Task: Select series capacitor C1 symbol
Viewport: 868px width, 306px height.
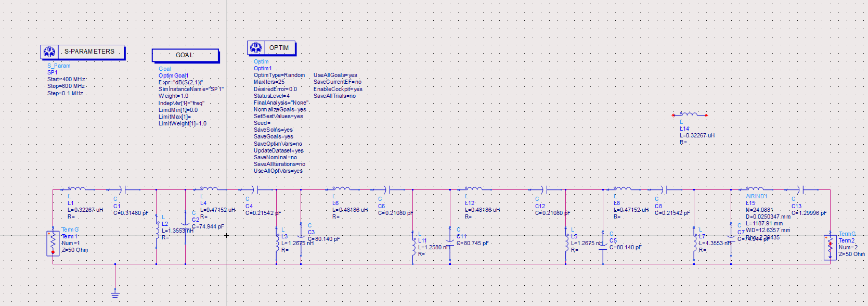Action: pos(123,190)
